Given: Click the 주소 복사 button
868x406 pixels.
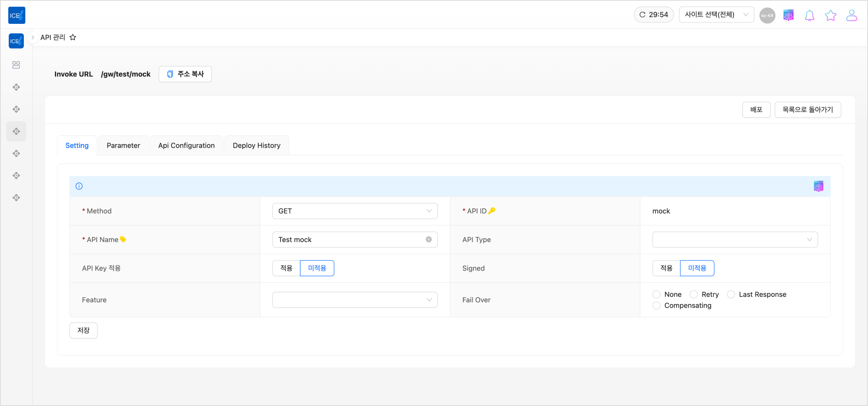Looking at the screenshot, I should point(185,74).
